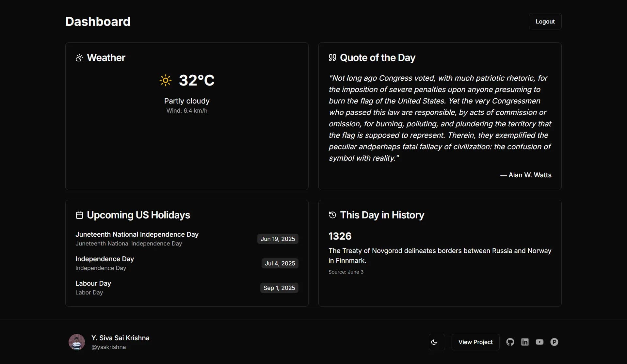Screen dimensions: 627x364
Task: Select the Juneteenth National Independence Day entry
Action: click(187, 239)
